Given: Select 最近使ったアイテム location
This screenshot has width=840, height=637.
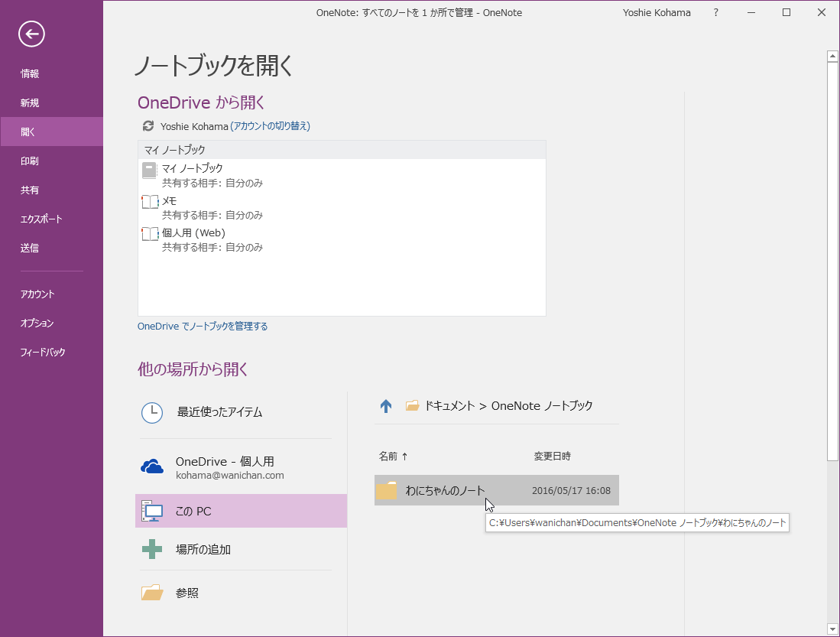Looking at the screenshot, I should point(241,412).
